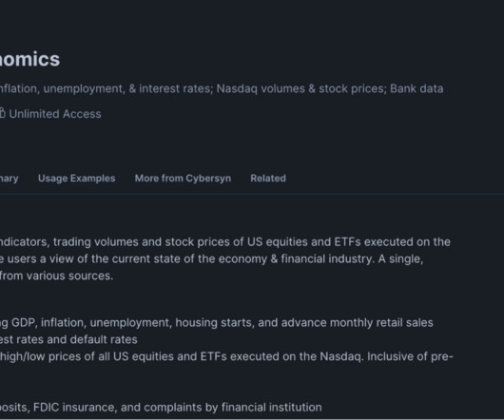Click the Unlimited Access label

point(55,114)
